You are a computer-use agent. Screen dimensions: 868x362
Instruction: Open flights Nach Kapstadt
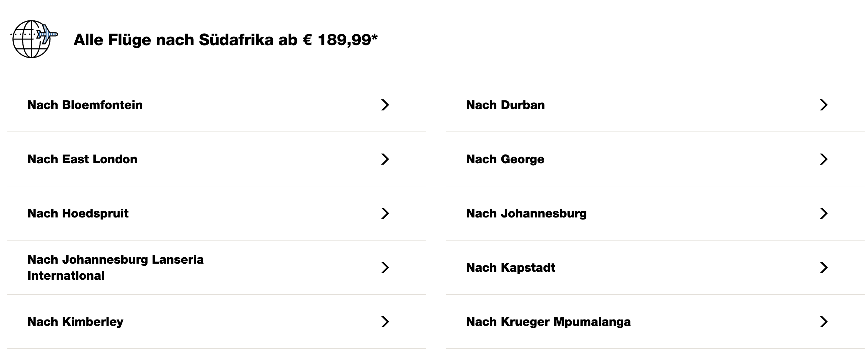pyautogui.click(x=510, y=268)
